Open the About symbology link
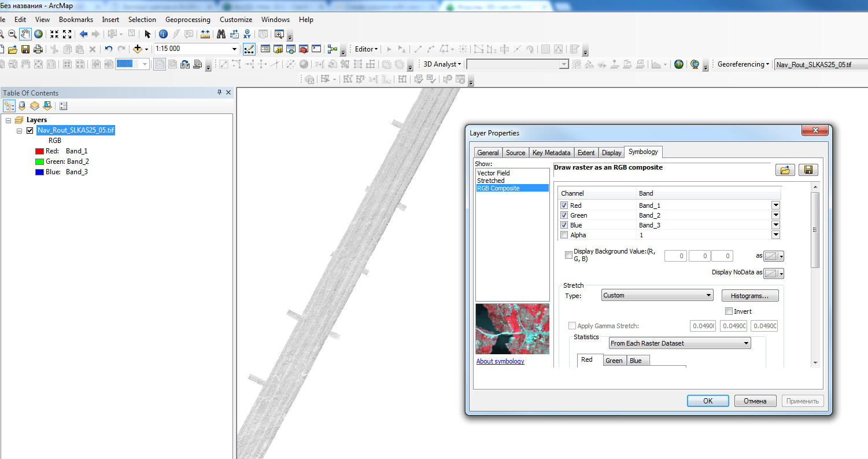Viewport: 868px width, 459px height. coord(500,361)
